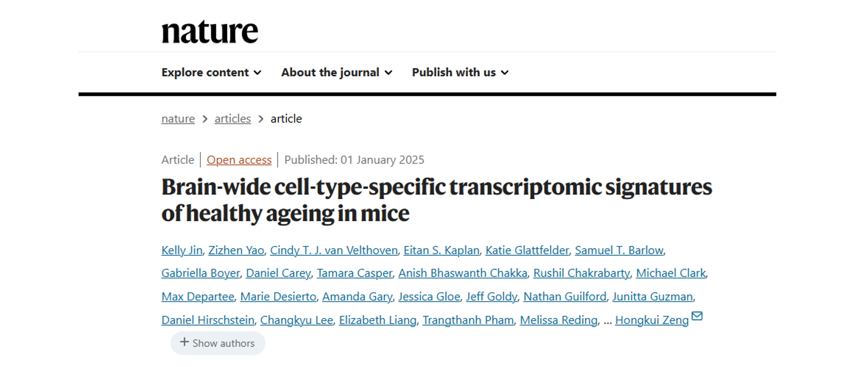Screen dimensions: 868x367
Task: Open the articles breadcrumb link
Action: coord(232,119)
